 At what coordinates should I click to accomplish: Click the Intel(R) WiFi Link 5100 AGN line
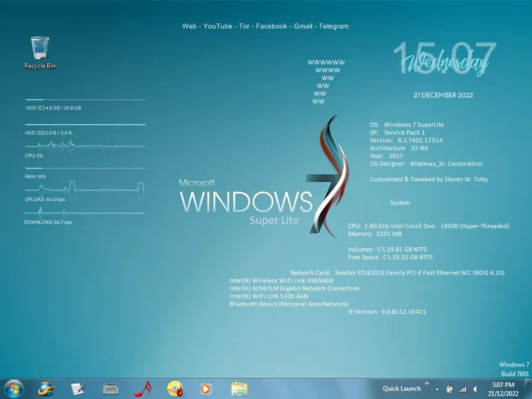pos(269,296)
